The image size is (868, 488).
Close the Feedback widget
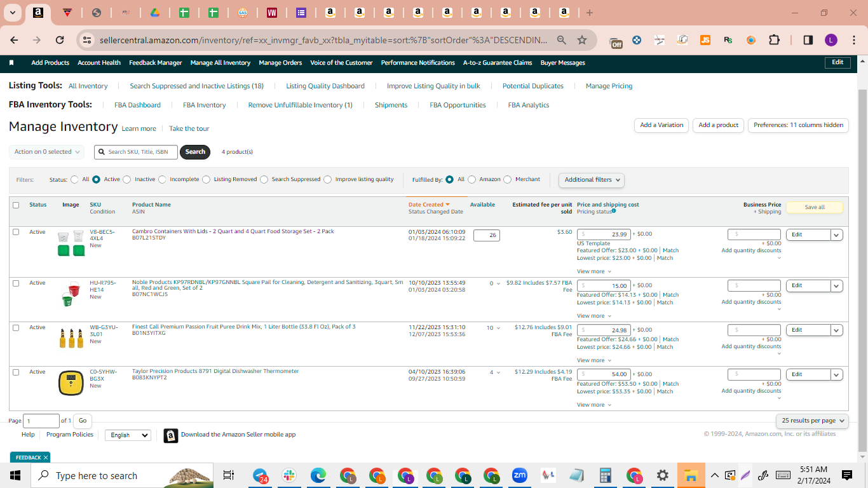pyautogui.click(x=46, y=457)
